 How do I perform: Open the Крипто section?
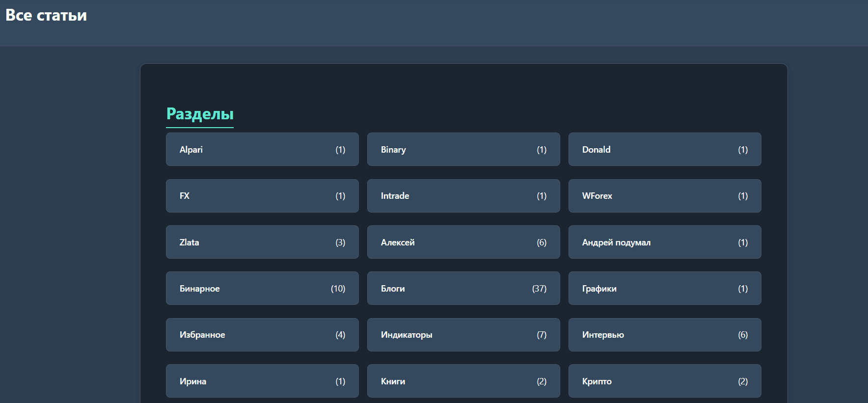[x=664, y=381]
